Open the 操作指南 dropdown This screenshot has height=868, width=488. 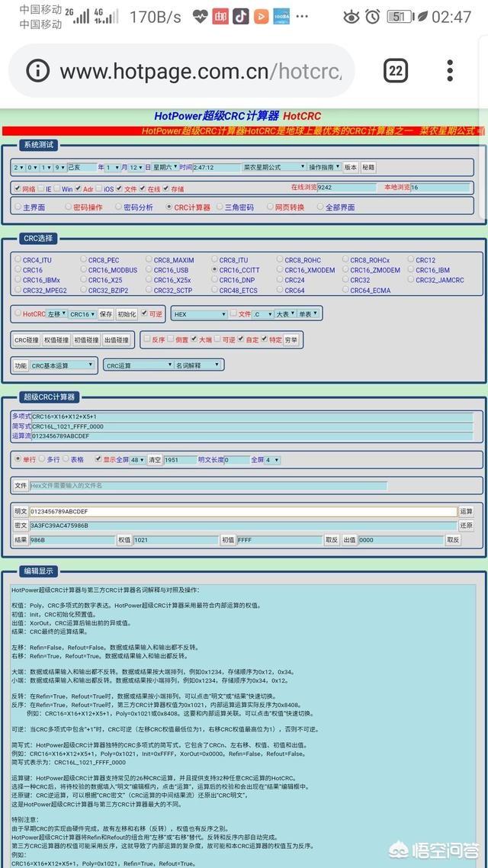coord(324,167)
